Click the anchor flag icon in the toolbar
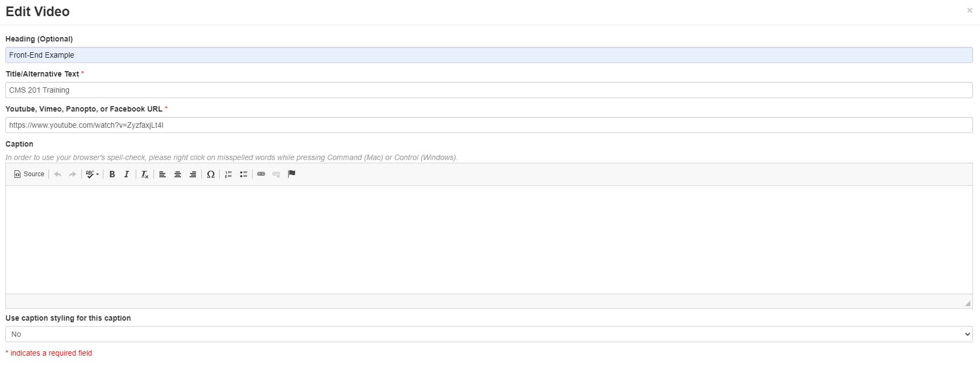 click(x=291, y=174)
